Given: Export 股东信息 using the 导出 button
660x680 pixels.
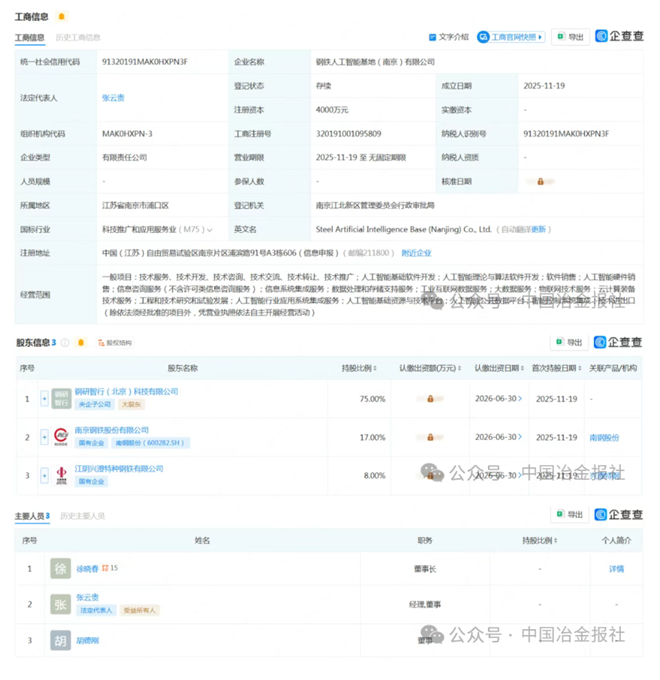Looking at the screenshot, I should [570, 343].
